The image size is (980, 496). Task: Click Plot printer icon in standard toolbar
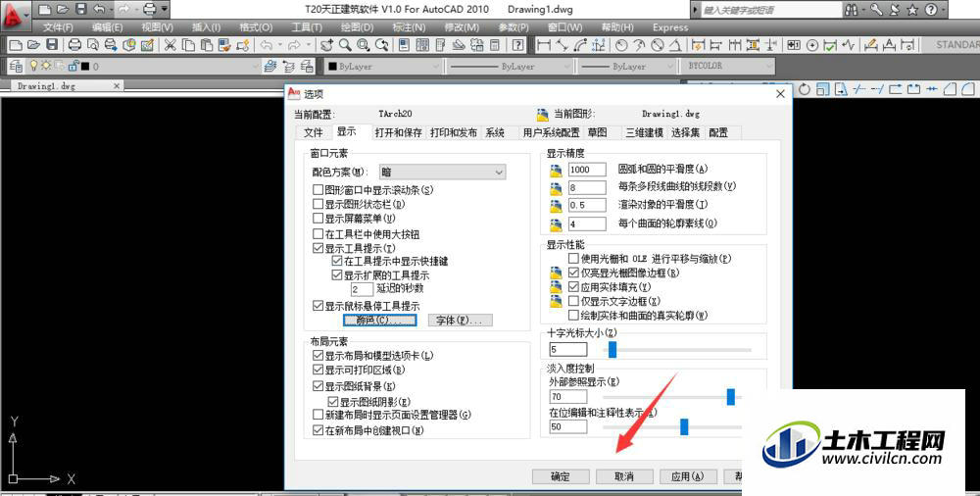[x=74, y=44]
